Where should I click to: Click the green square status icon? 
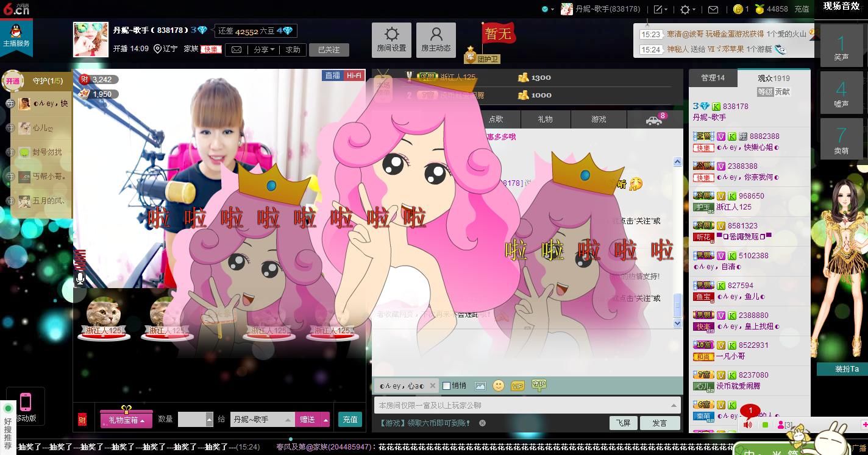(765, 425)
